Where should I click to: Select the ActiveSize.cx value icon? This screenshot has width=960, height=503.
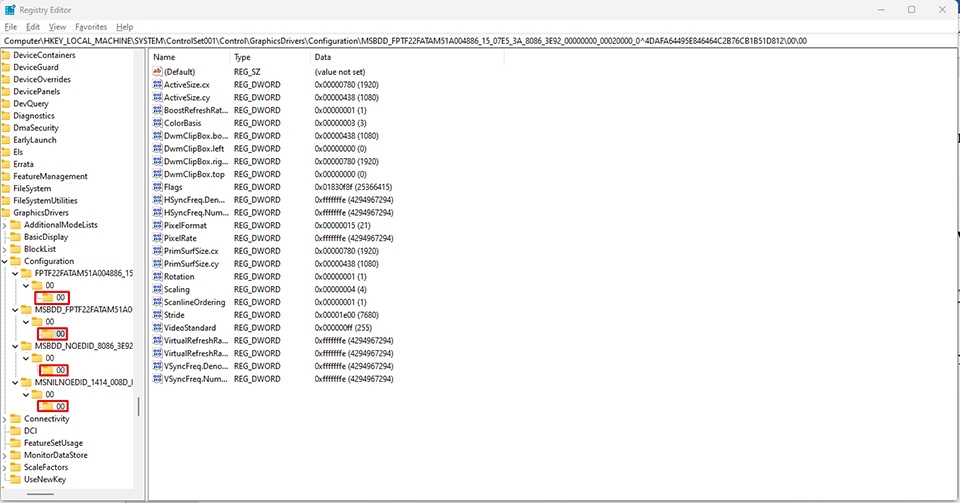coord(157,84)
